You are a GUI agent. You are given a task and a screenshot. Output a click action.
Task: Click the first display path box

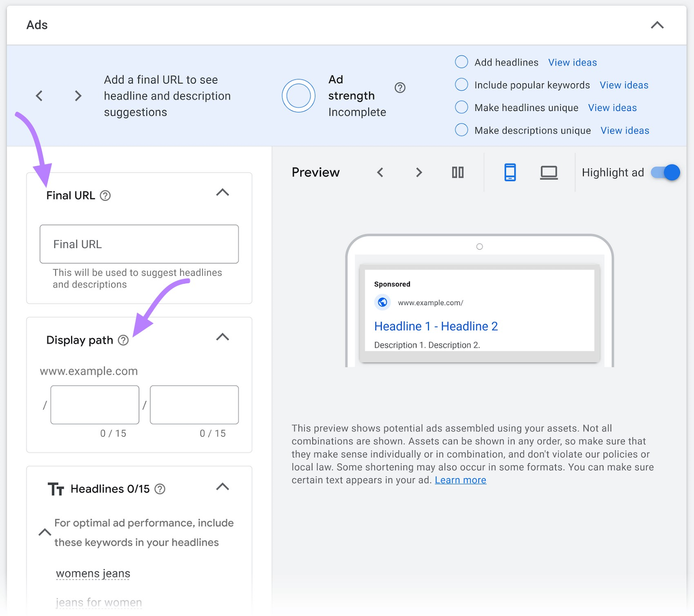[95, 405]
